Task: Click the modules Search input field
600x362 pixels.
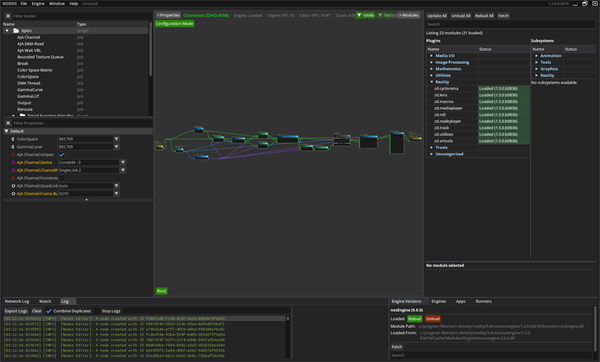Action: [x=510, y=24]
